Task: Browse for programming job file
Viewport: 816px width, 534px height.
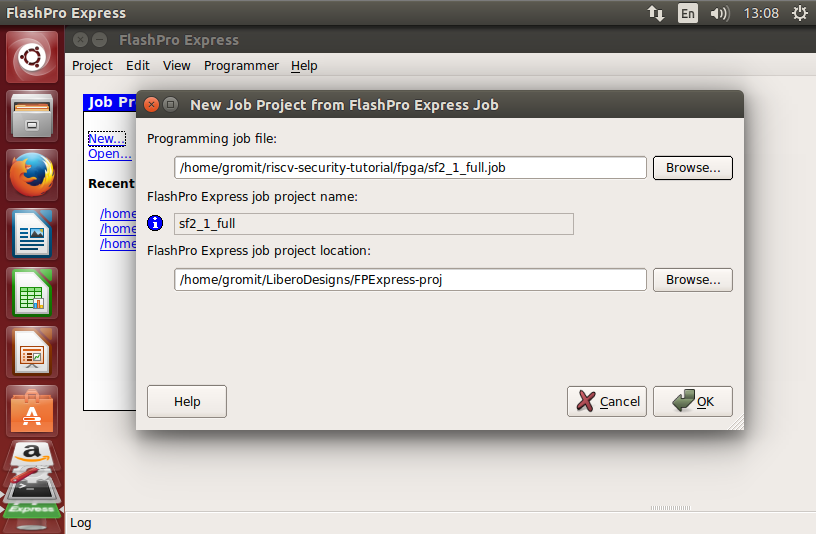Action: pyautogui.click(x=692, y=168)
